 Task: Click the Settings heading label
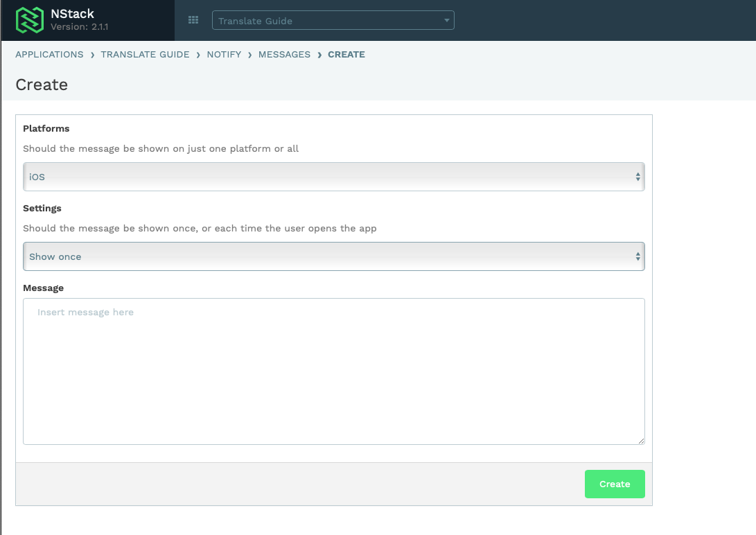point(42,208)
